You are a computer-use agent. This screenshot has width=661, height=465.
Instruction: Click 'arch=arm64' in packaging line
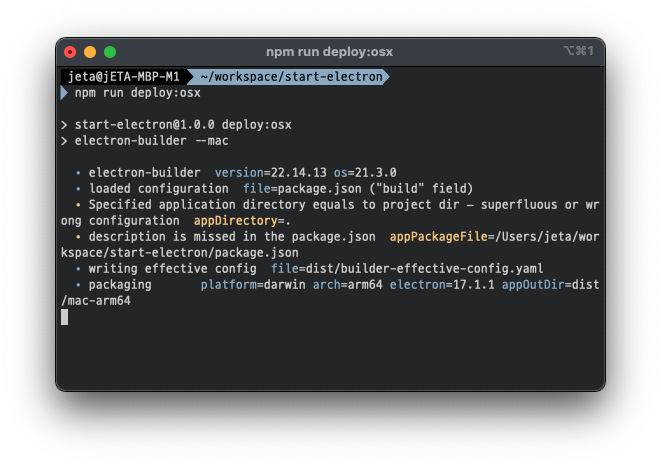(347, 285)
